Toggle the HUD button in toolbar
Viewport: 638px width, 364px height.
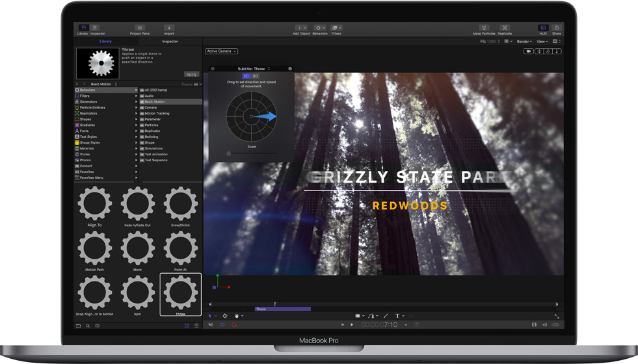point(542,28)
